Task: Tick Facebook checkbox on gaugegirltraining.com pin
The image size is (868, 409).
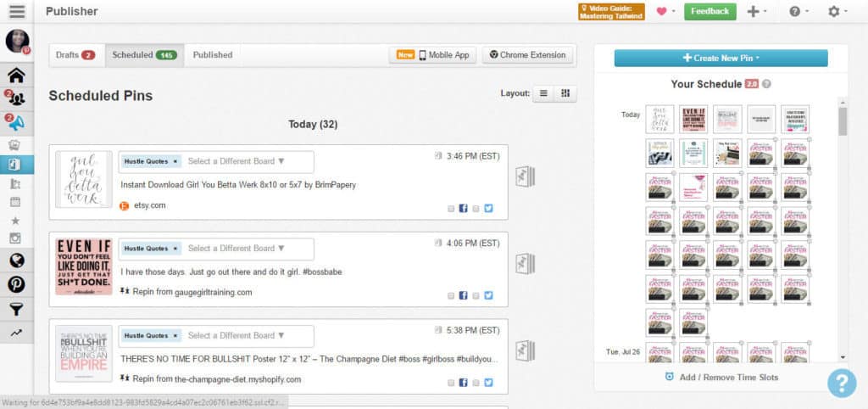Action: 451,296
